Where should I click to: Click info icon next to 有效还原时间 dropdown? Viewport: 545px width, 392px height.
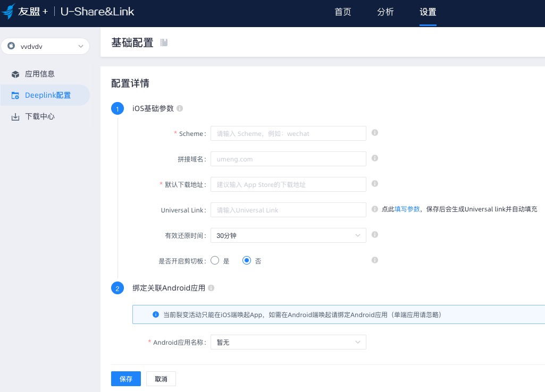[x=375, y=235]
